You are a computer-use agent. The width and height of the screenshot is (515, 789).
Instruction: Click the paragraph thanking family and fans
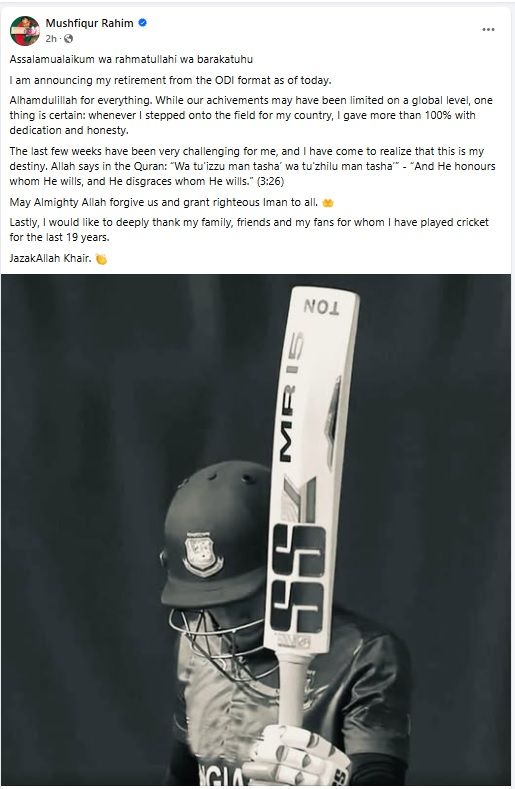[249, 229]
